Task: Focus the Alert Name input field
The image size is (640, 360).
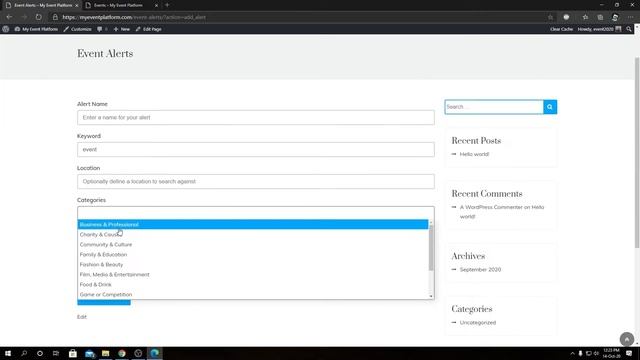Action: (x=256, y=118)
